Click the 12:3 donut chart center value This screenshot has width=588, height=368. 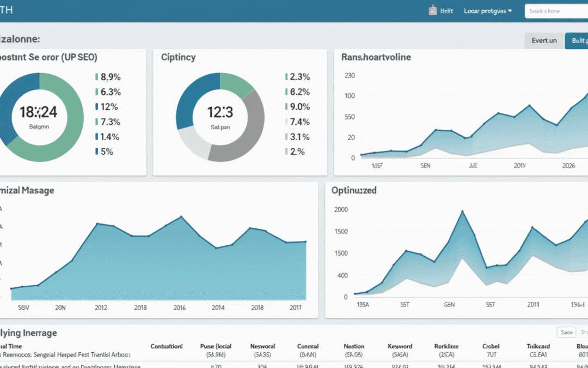pyautogui.click(x=220, y=112)
